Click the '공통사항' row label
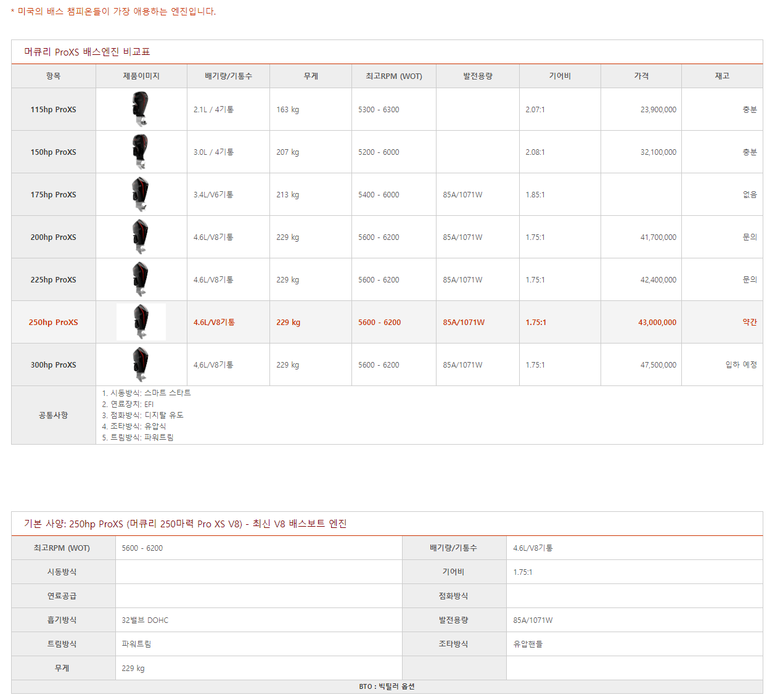This screenshot has width=767, height=700. 54,415
